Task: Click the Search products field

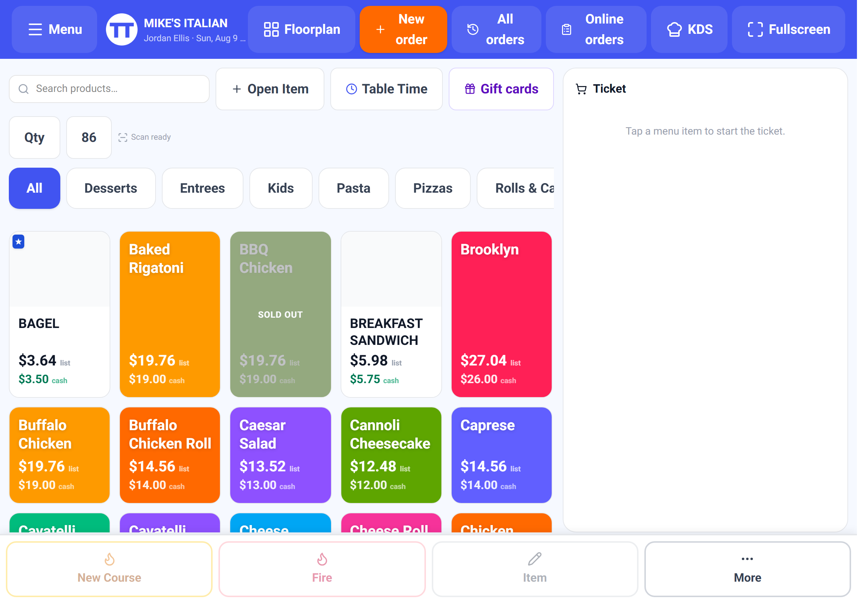Action: point(109,89)
